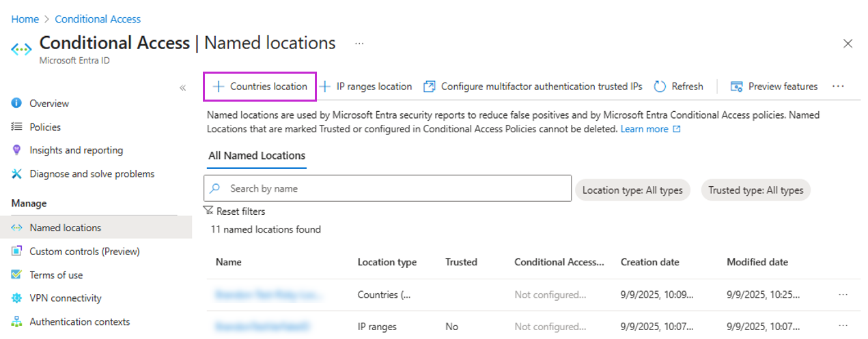Click the '9/9/2025, 10:09...' creation date cell

click(658, 295)
